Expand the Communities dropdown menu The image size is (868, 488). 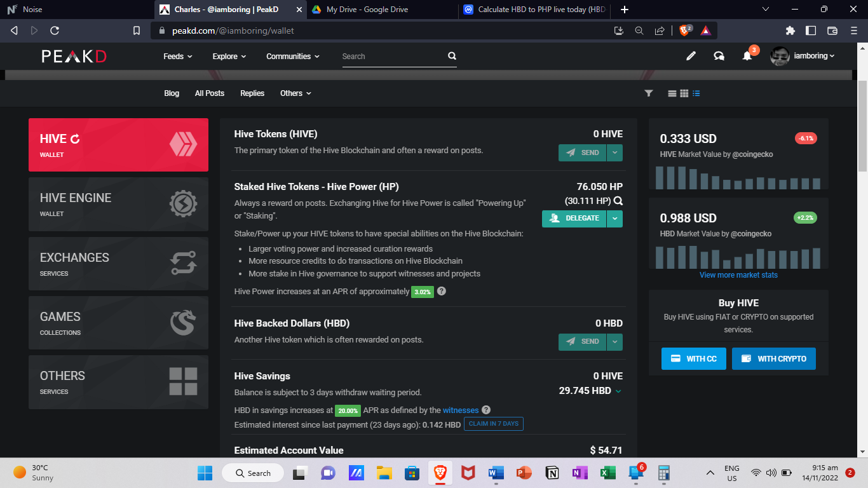point(293,57)
